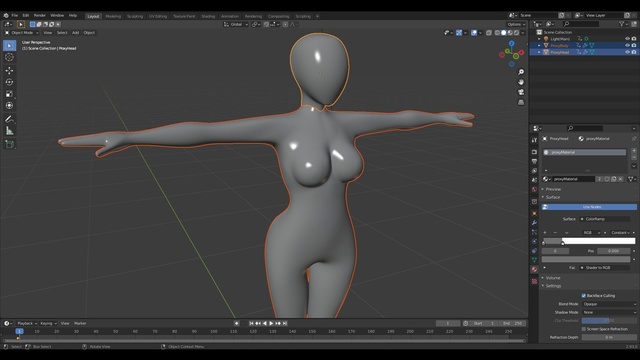Open the Blend Mode Opaque dropdown
Image resolution: width=640 pixels, height=360 pixels.
tap(609, 304)
